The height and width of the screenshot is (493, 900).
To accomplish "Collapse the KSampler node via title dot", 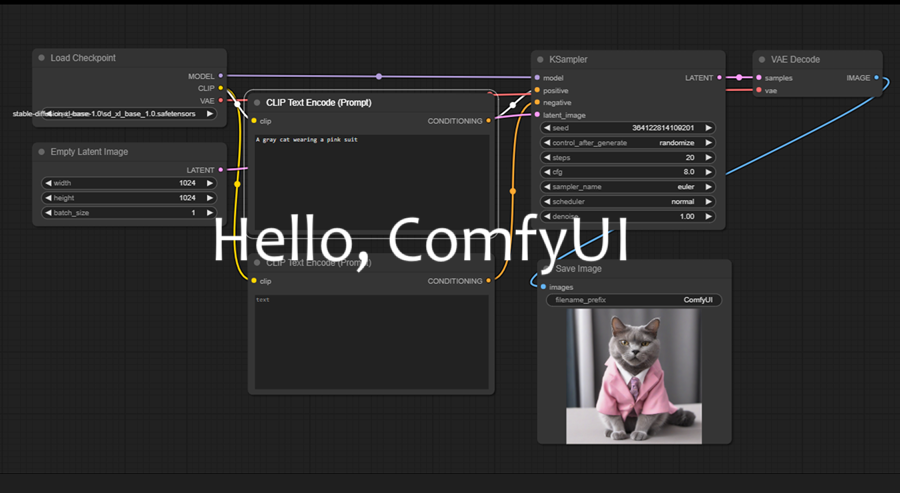I will 540,60.
